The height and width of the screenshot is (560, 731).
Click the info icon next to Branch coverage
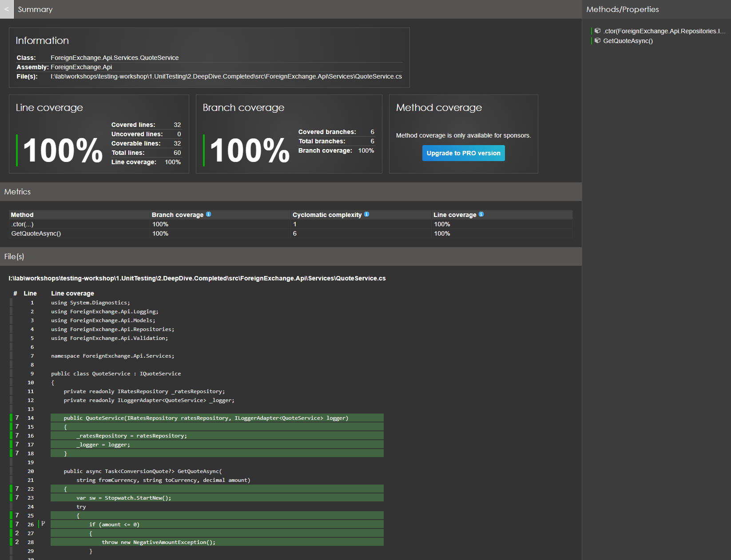[208, 214]
